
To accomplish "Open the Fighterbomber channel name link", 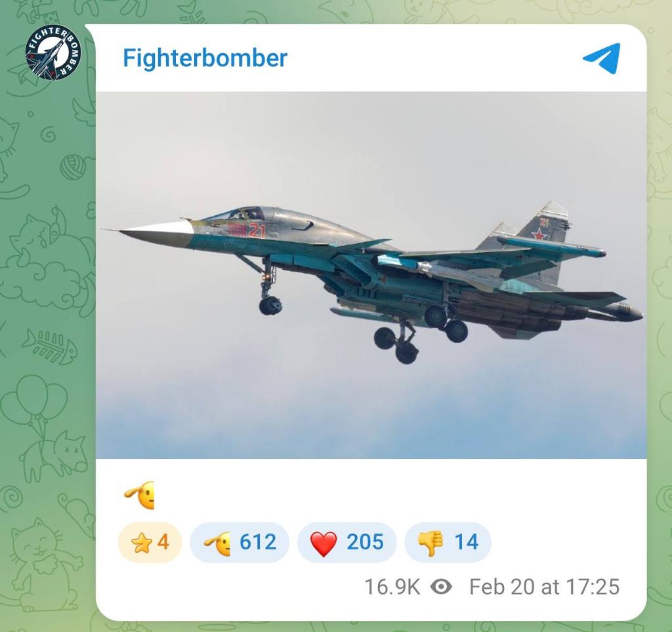I will (205, 58).
